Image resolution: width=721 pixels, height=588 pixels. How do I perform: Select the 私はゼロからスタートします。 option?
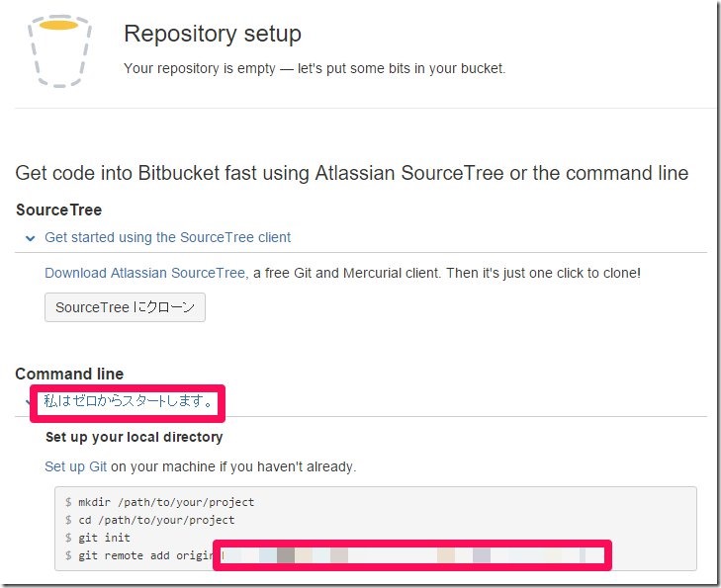(x=128, y=401)
